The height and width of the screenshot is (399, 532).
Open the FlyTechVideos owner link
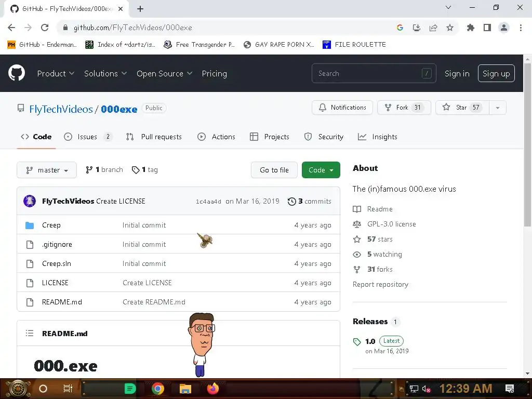(61, 109)
